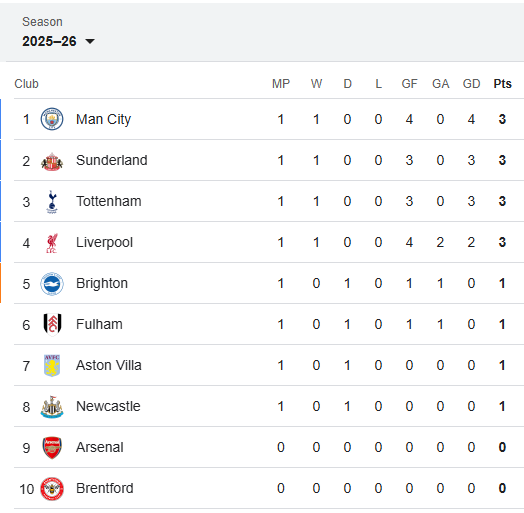Click the Club column header

(26, 84)
